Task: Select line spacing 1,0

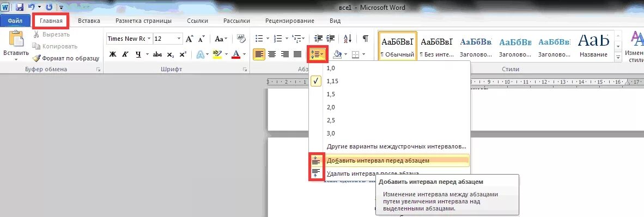Action: click(x=389, y=68)
